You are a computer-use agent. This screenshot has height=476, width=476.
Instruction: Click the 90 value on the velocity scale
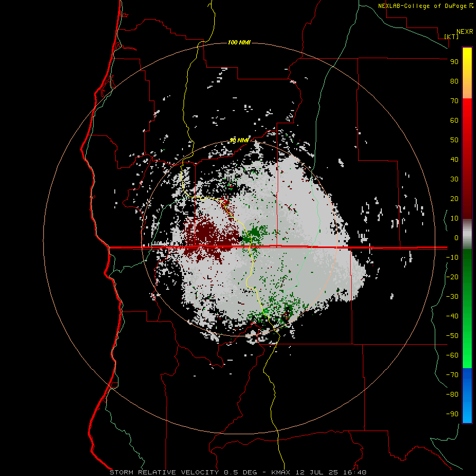click(454, 62)
